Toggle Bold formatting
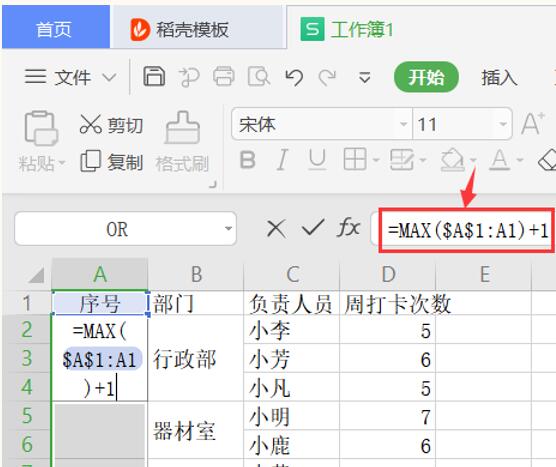Viewport: 556px width, 467px height. (248, 160)
